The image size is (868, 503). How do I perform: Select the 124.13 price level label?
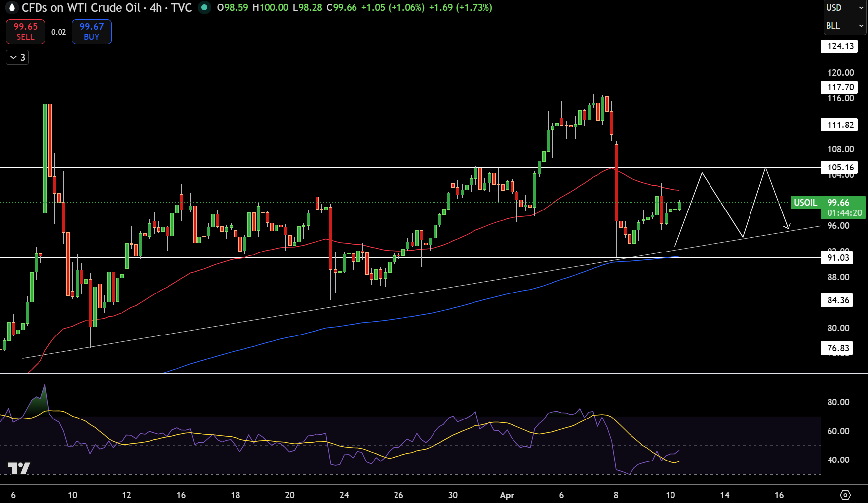click(x=840, y=46)
